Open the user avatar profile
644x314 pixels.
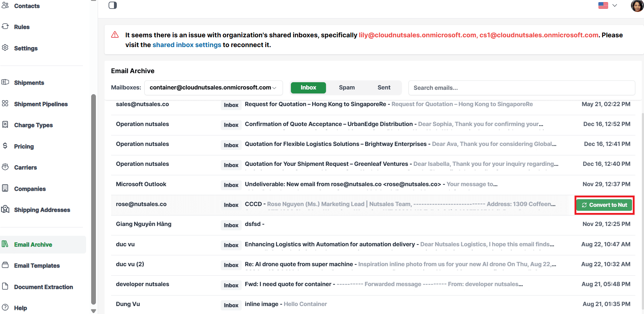pyautogui.click(x=637, y=5)
